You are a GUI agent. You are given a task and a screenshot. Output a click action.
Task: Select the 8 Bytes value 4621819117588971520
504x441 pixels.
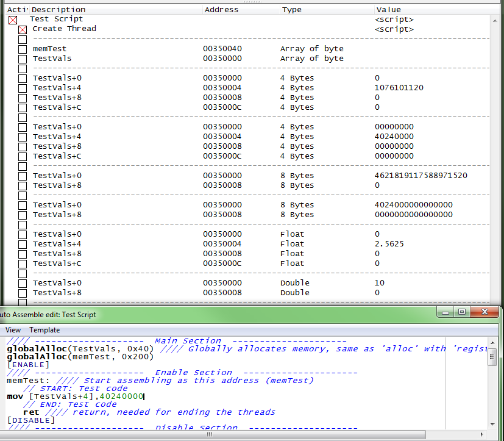pos(421,176)
